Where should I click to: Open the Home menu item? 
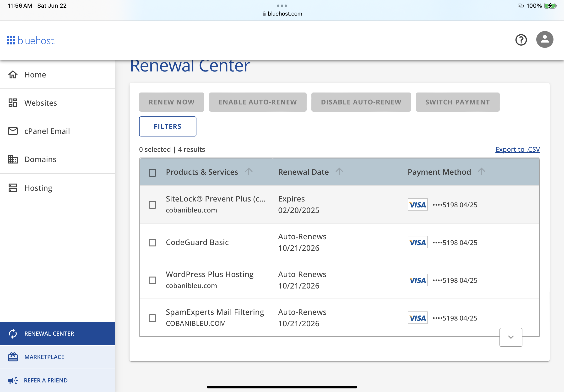pyautogui.click(x=57, y=75)
